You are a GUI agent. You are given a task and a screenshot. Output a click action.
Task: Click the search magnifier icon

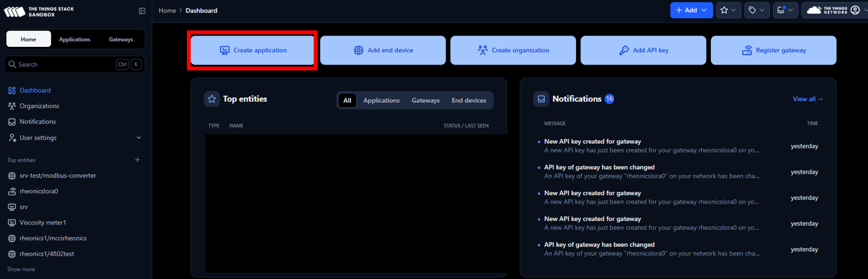click(x=11, y=64)
